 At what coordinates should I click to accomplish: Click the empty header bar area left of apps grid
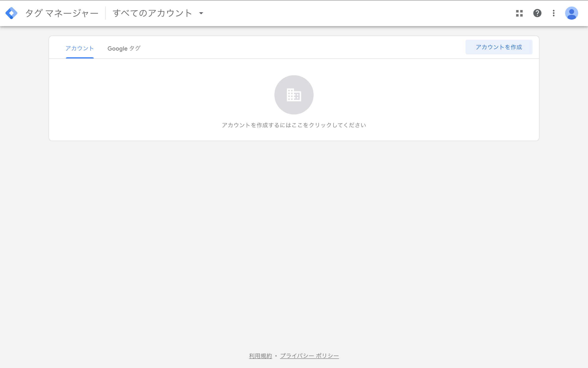pos(355,13)
